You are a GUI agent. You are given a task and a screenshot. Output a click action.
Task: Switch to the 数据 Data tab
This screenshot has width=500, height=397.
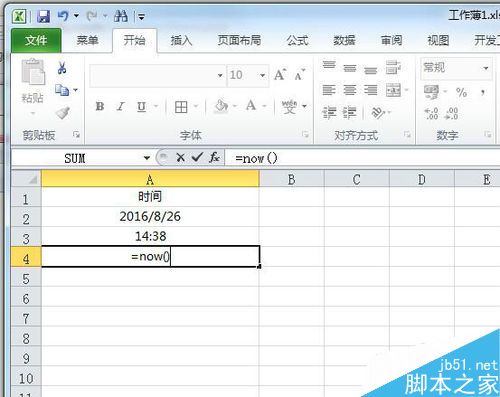(344, 41)
